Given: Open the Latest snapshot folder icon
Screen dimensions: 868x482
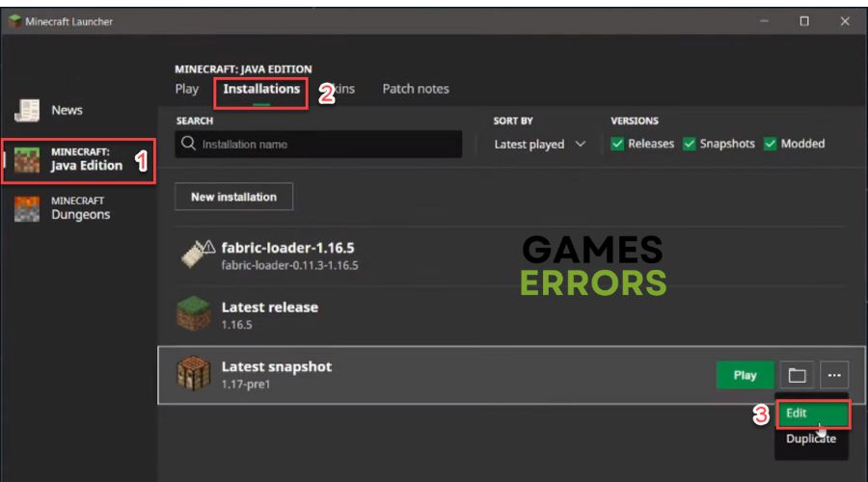Looking at the screenshot, I should 797,375.
